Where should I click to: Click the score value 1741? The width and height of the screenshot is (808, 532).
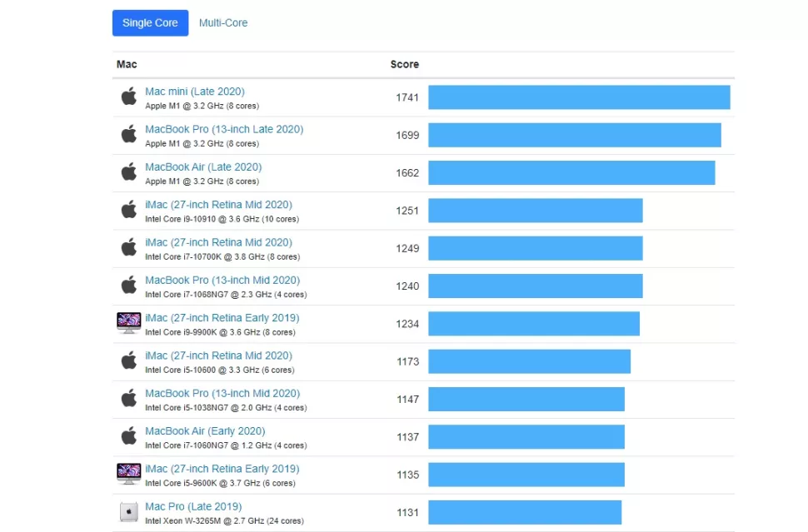pyautogui.click(x=407, y=97)
